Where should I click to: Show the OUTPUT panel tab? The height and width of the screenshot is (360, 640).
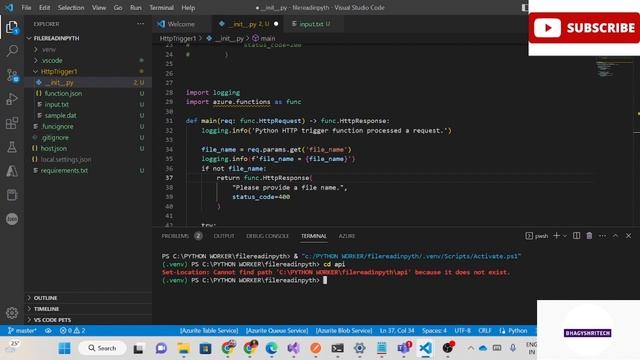(x=224, y=236)
